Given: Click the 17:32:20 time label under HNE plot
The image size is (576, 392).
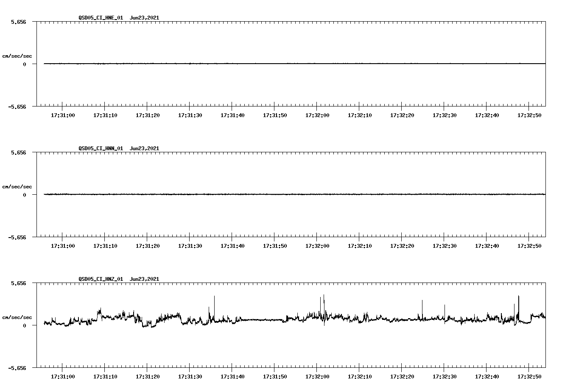Looking at the screenshot, I should [402, 115].
